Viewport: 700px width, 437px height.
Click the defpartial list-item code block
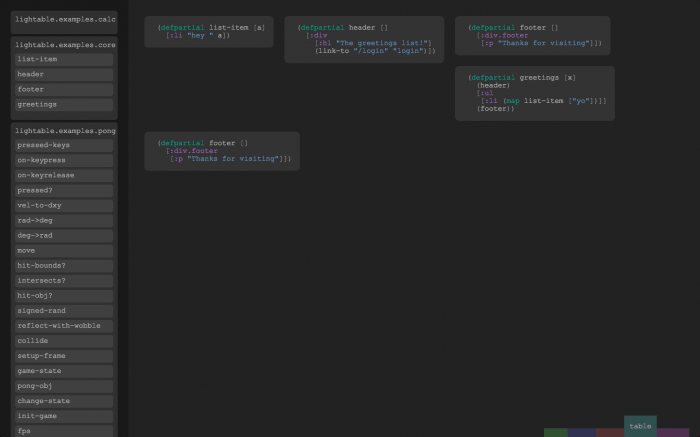209,32
